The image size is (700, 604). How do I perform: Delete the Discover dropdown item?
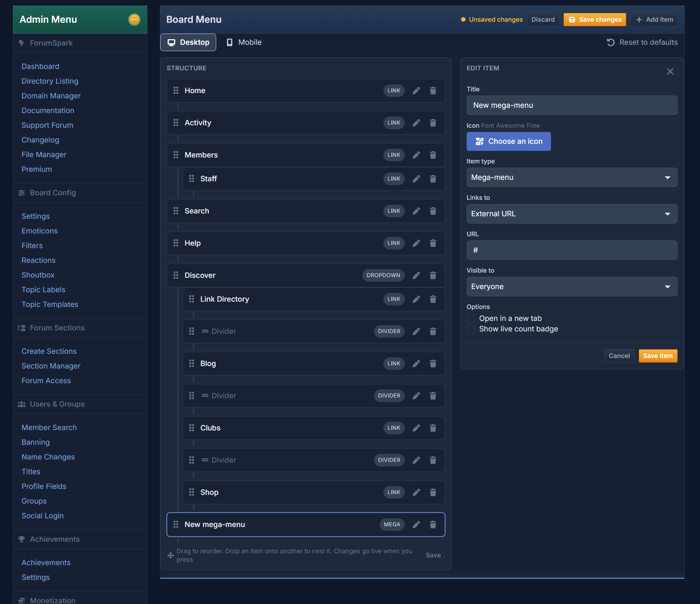tap(433, 275)
